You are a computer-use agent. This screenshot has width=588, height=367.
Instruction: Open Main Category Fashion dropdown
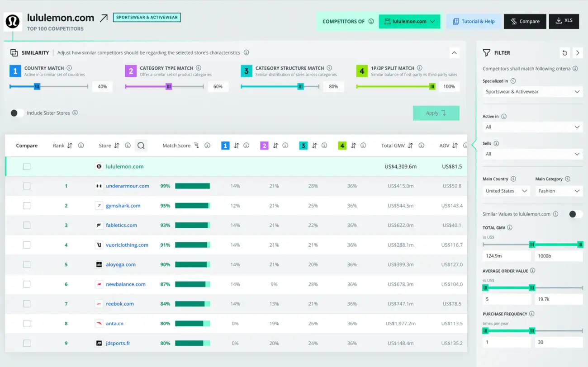[x=559, y=191]
